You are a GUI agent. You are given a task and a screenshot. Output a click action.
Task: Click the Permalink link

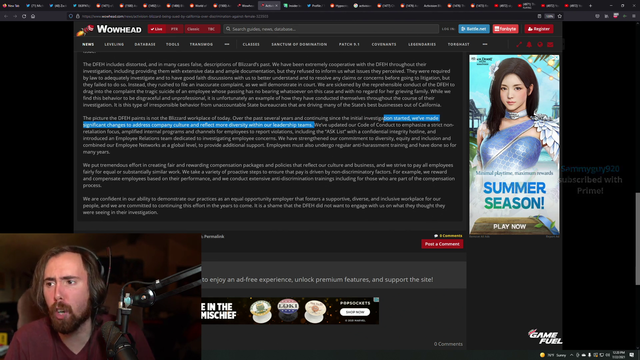pyautogui.click(x=213, y=236)
